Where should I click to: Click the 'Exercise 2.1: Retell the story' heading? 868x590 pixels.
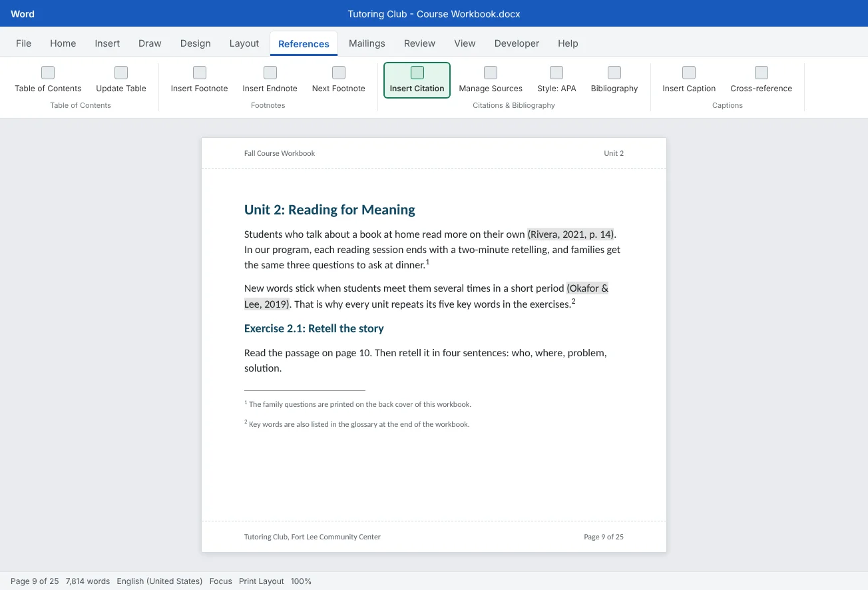(x=314, y=328)
